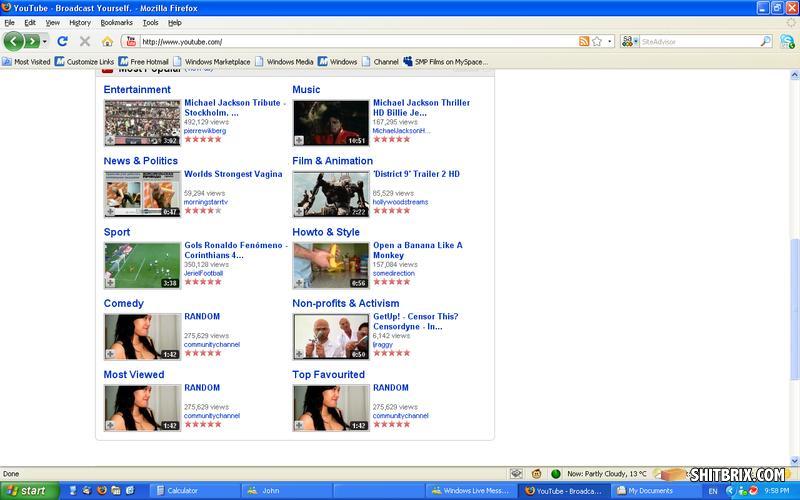Screen dimensions: 800x500
Task: Go forward with the green forward arrow
Action: (32, 41)
